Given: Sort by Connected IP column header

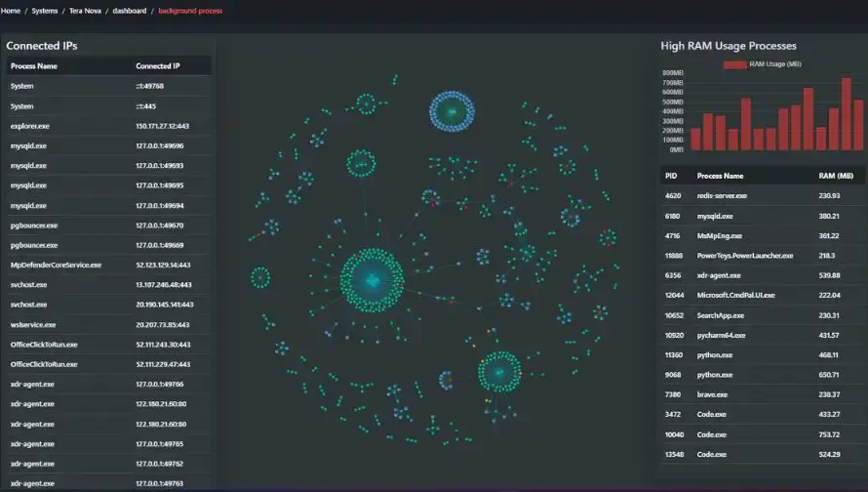Looking at the screenshot, I should pos(158,66).
